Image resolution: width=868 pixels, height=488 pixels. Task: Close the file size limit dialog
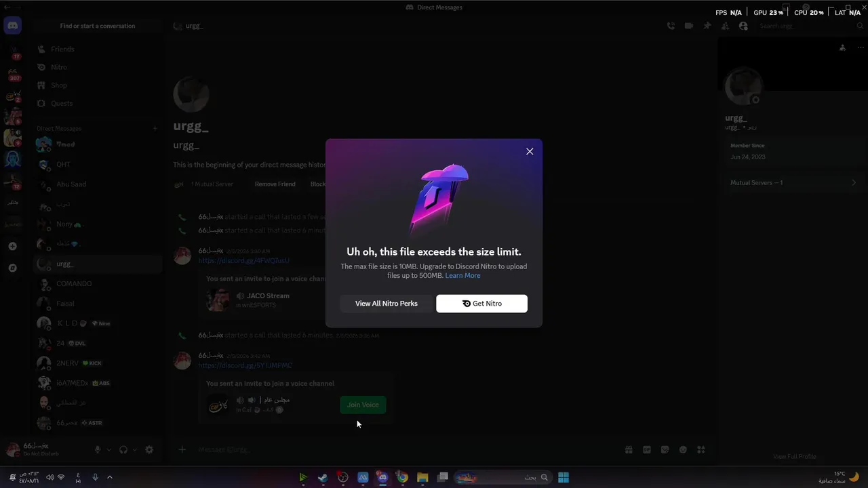point(530,151)
